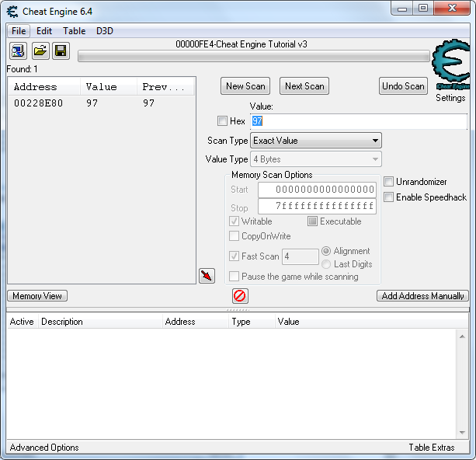Open Advanced Options

pyautogui.click(x=44, y=448)
